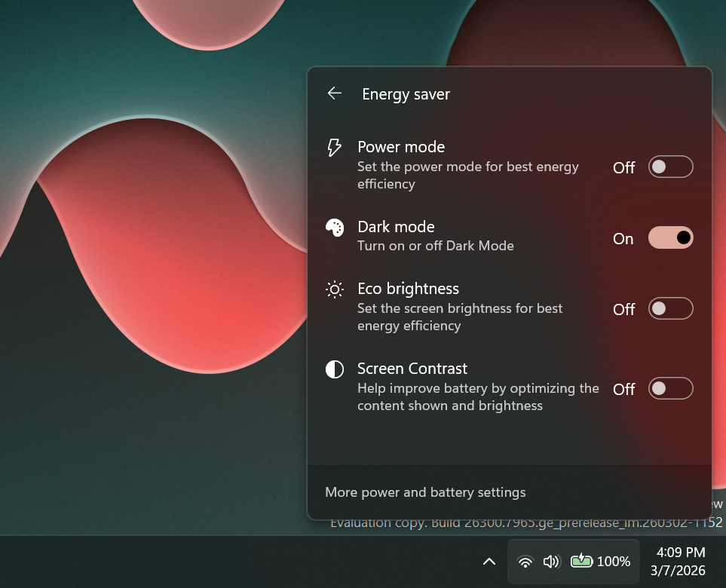The image size is (726, 588).
Task: Click the battery charging icon
Action: tap(581, 561)
